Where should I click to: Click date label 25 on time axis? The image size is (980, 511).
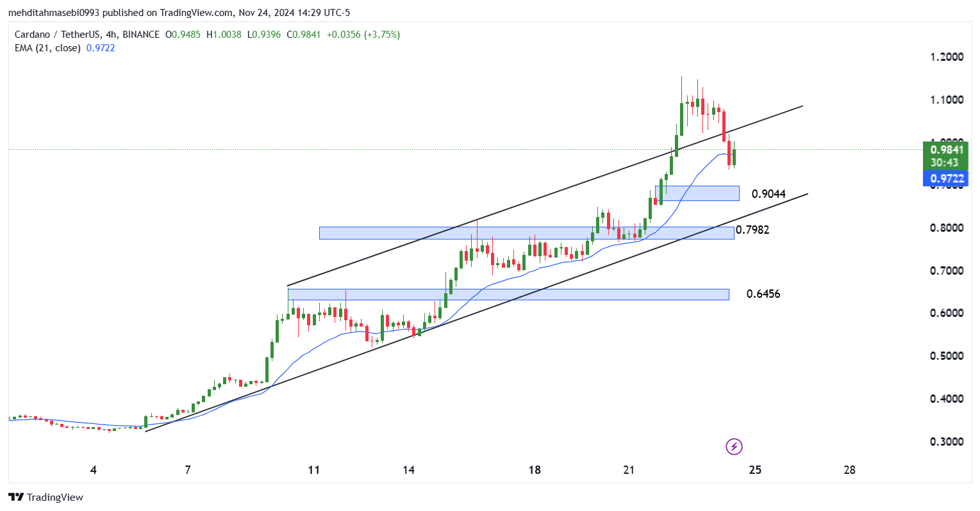click(755, 470)
